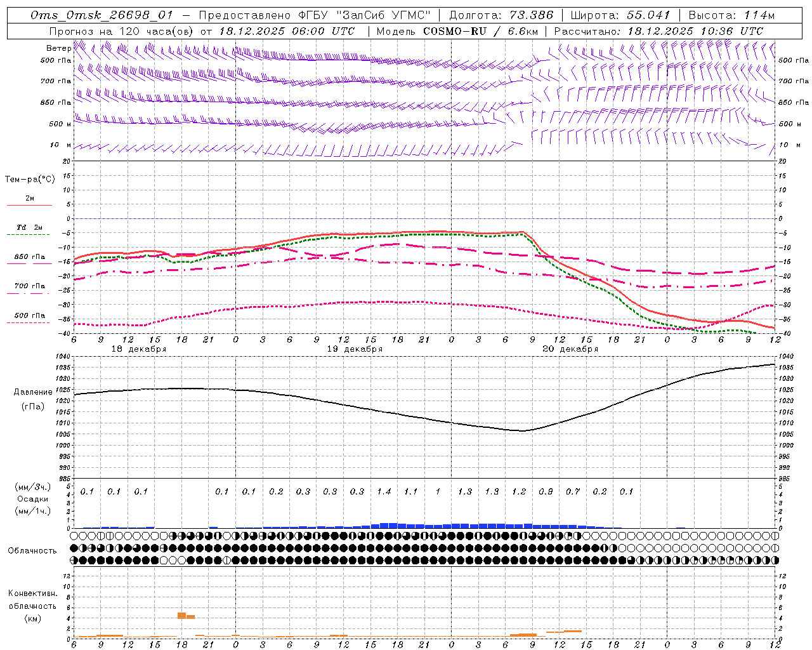Click the solid line sample above the 2м legend

29,206
